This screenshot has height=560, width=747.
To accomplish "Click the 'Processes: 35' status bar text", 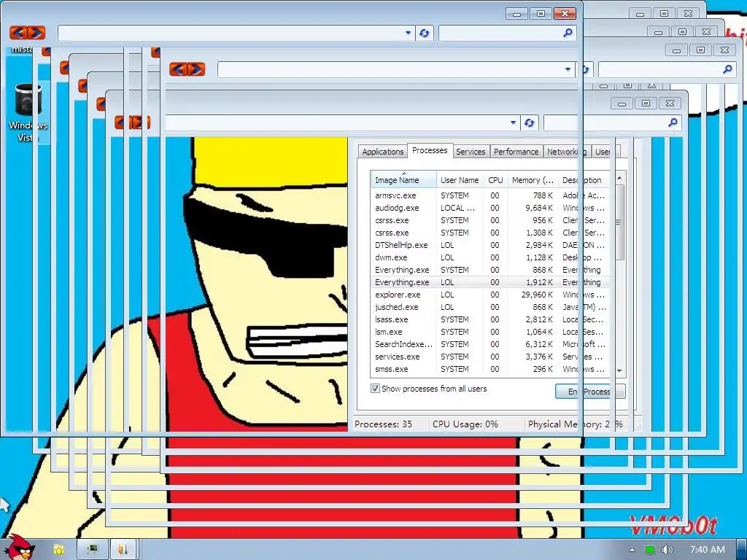I will 383,424.
